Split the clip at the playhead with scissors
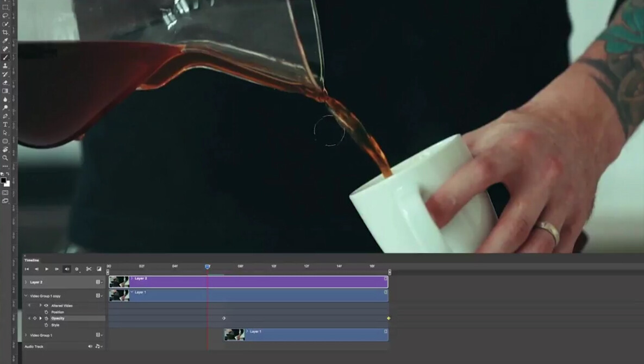Viewport: 644px width, 364px height. tap(88, 269)
